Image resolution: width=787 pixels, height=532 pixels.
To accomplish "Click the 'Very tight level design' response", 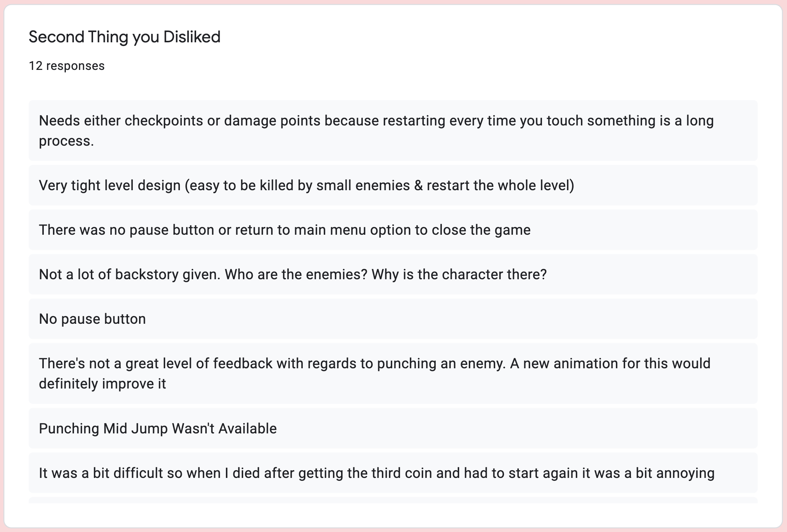I will [393, 185].
